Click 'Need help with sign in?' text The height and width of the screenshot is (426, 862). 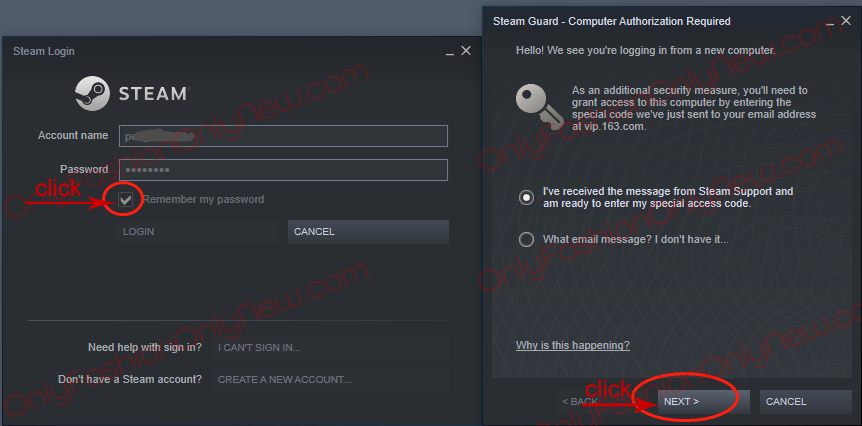coord(145,347)
